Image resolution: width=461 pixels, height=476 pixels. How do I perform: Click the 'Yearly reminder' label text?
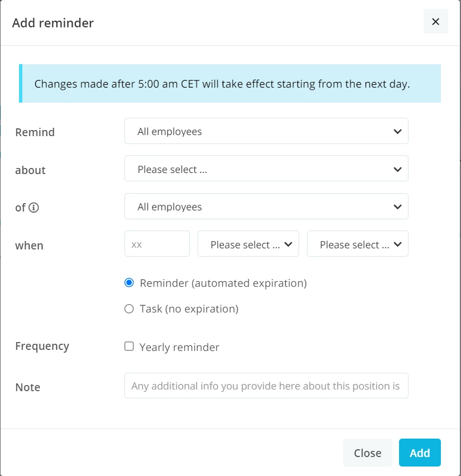tap(179, 347)
